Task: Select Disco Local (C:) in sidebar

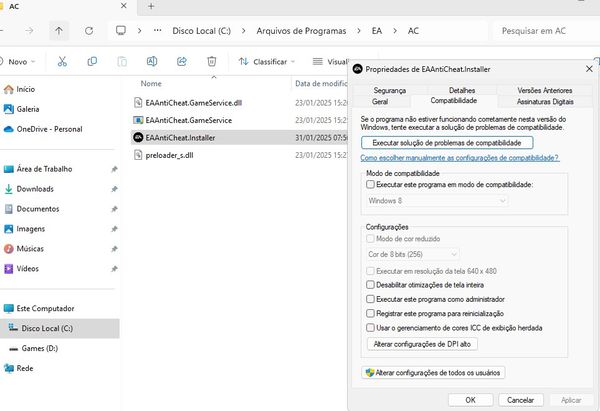Action: (60, 328)
